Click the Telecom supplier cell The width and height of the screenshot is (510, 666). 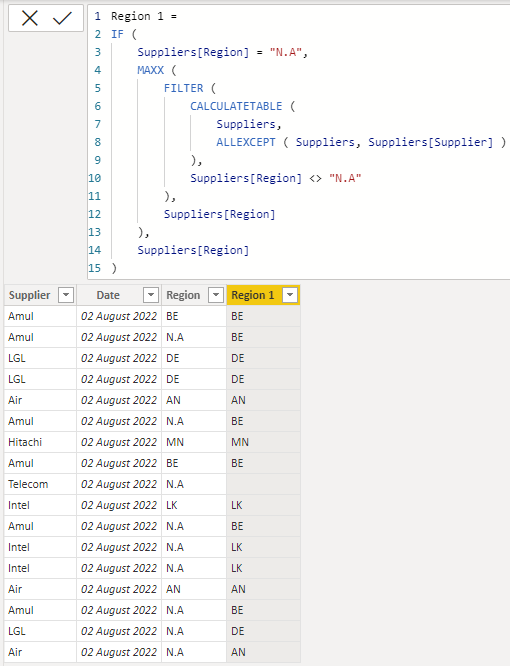click(x=40, y=484)
